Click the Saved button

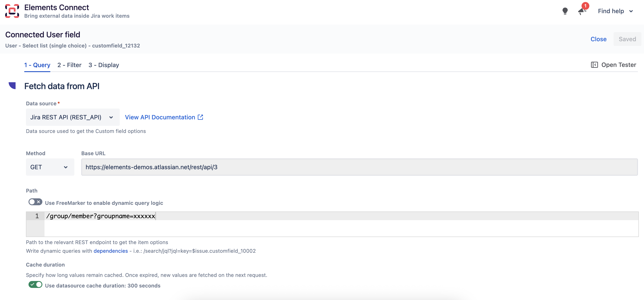[627, 39]
